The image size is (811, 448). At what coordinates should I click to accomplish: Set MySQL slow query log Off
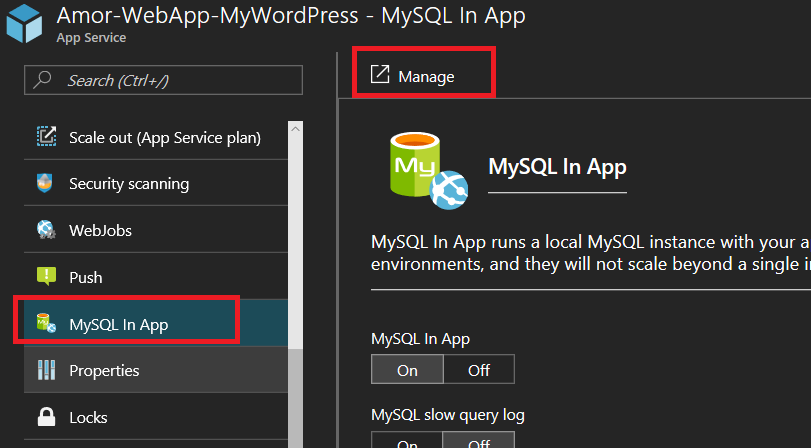pyautogui.click(x=479, y=440)
